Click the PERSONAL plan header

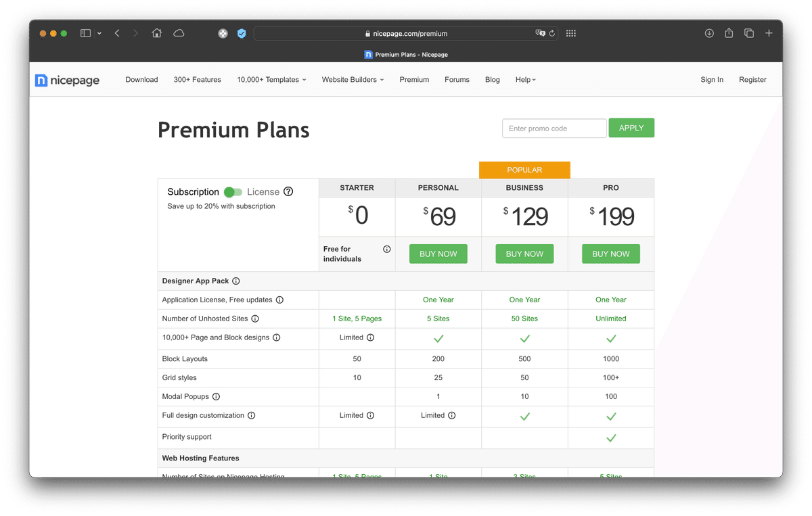[x=438, y=188]
